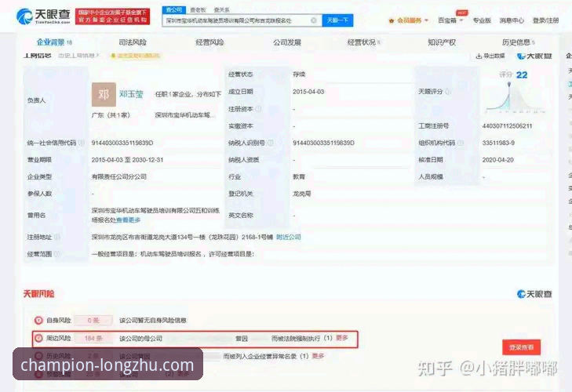Select 营业期限 value 2015-04-03 至 2030-12-31

point(127,160)
